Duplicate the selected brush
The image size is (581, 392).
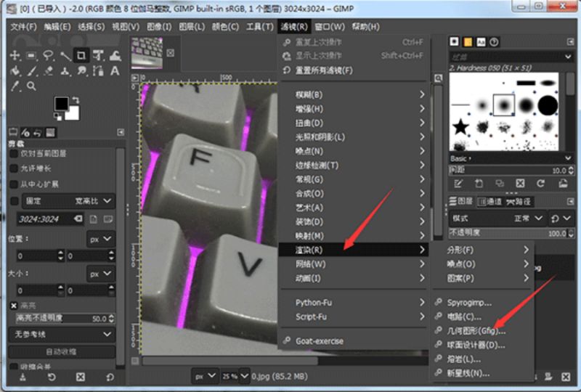500,184
